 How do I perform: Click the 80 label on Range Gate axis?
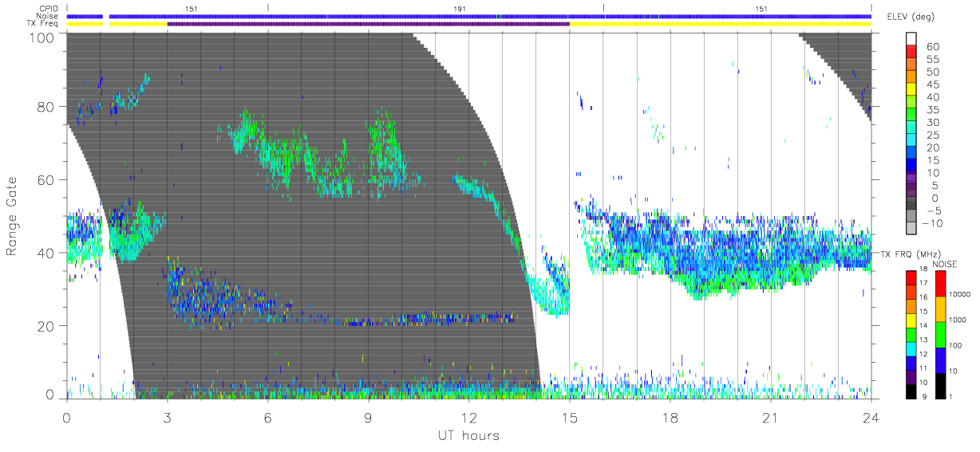coord(45,107)
